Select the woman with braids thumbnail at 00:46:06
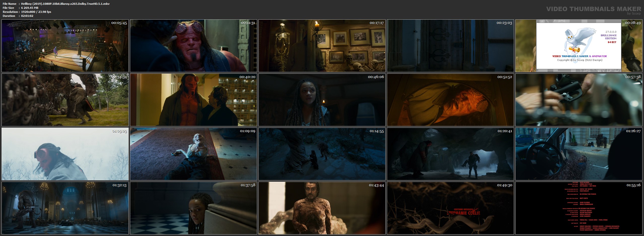The width and height of the screenshot is (644, 236). 322,100
